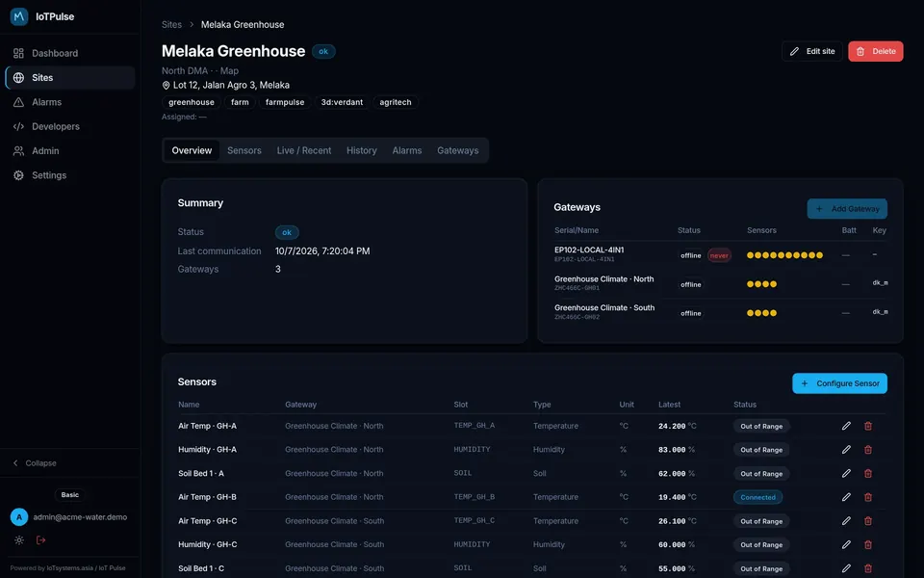
Task: Click the agritech tag
Action: coord(396,102)
